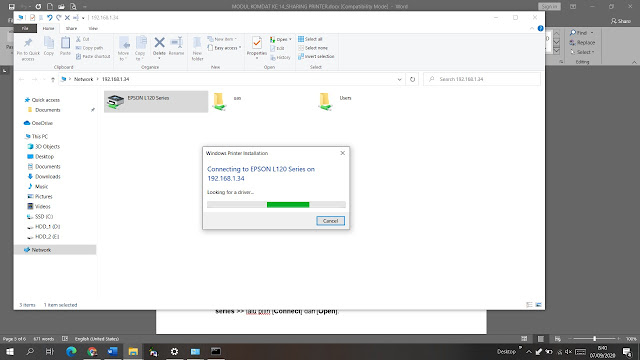Cancel the printer installation dialog
The image size is (640, 360).
click(330, 221)
